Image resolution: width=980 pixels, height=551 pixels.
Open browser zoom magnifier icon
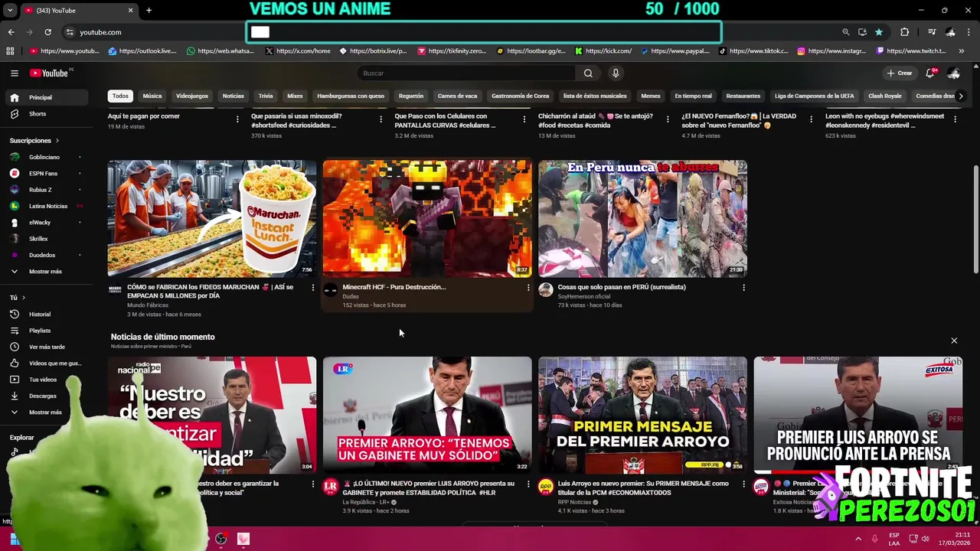tap(846, 32)
